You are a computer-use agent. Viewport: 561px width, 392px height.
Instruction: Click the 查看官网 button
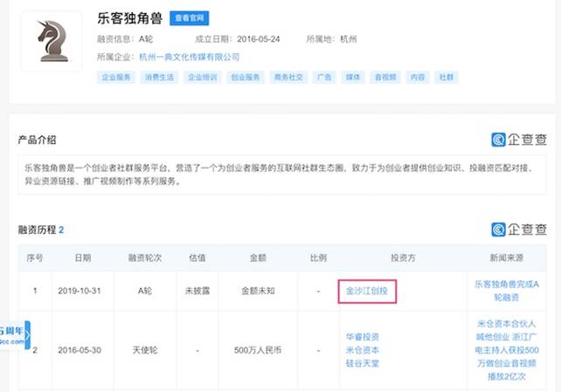[190, 18]
